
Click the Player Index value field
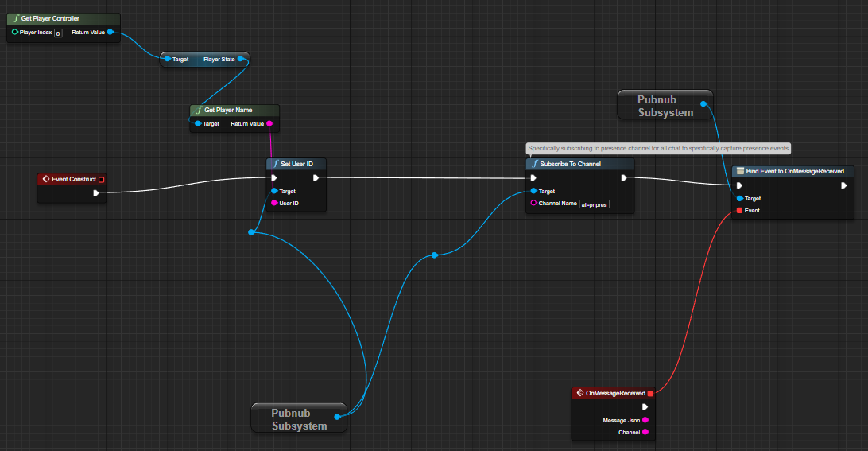pos(58,33)
